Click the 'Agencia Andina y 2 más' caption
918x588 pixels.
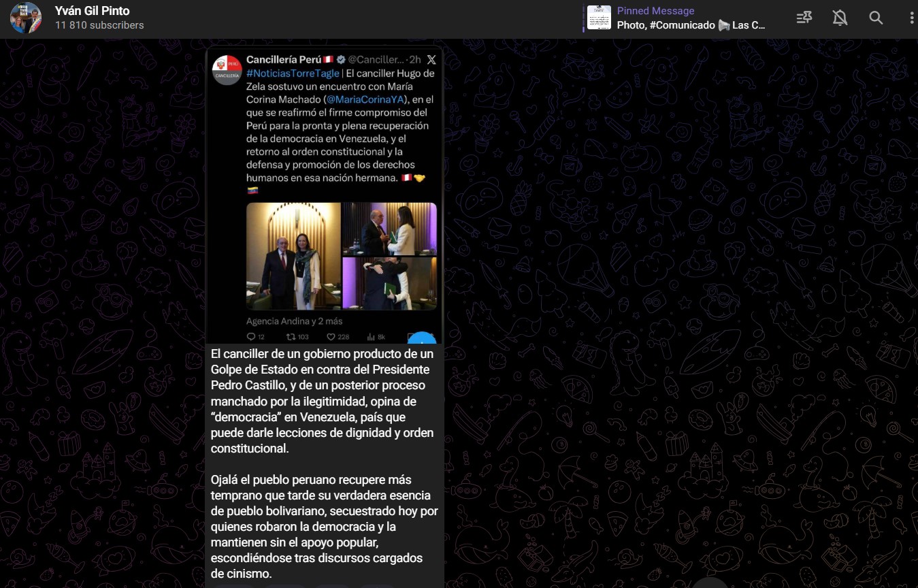(294, 321)
